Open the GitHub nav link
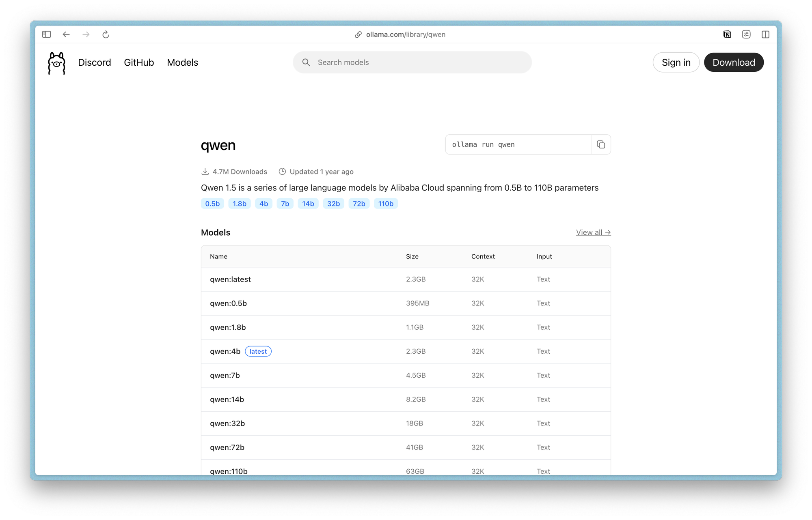Screen dimensions: 812x520 click(139, 62)
